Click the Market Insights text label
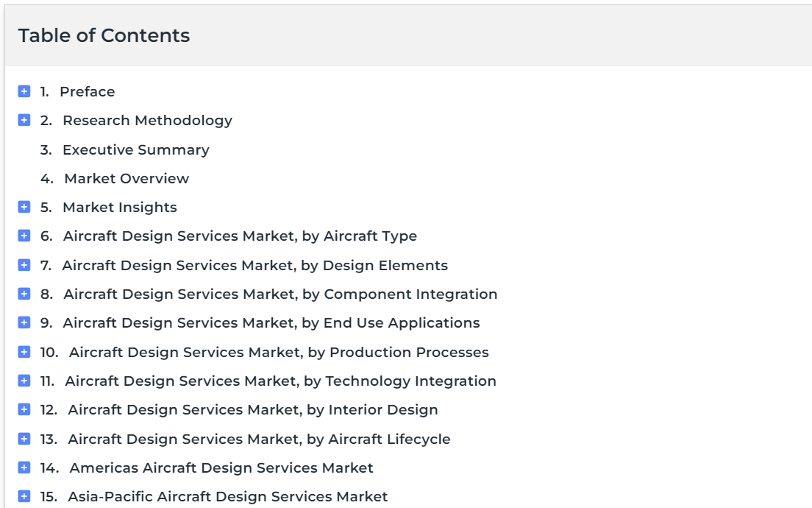Viewport: 812px width, 508px height. 119,207
